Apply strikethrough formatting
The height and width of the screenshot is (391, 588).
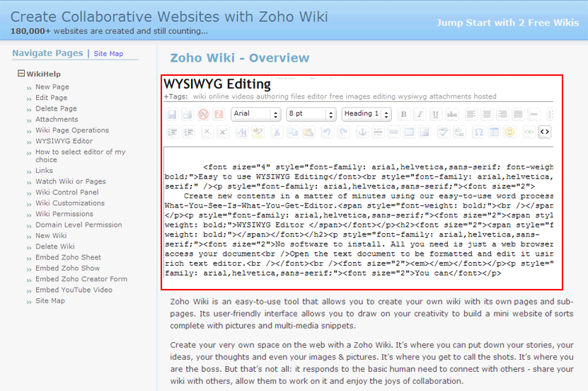pos(452,114)
